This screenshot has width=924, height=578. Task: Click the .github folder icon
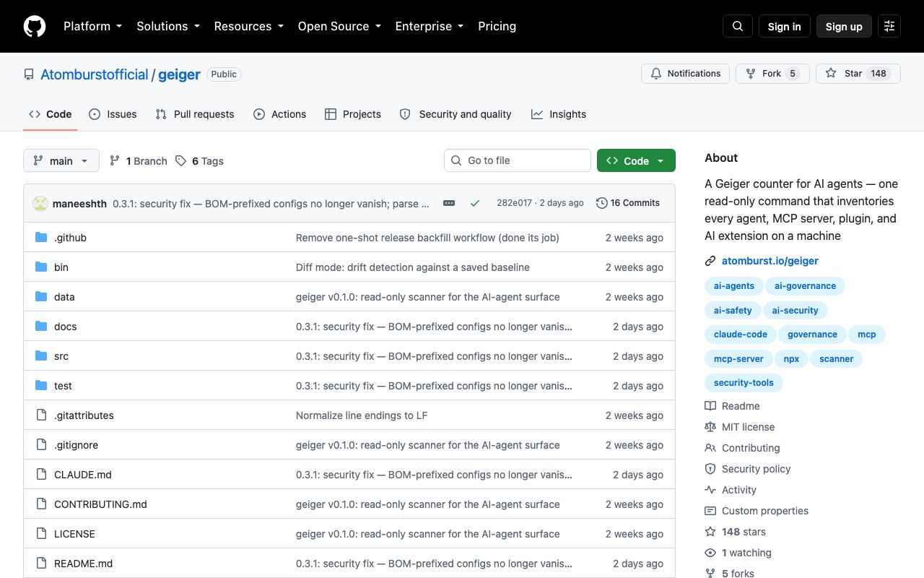[41, 238]
